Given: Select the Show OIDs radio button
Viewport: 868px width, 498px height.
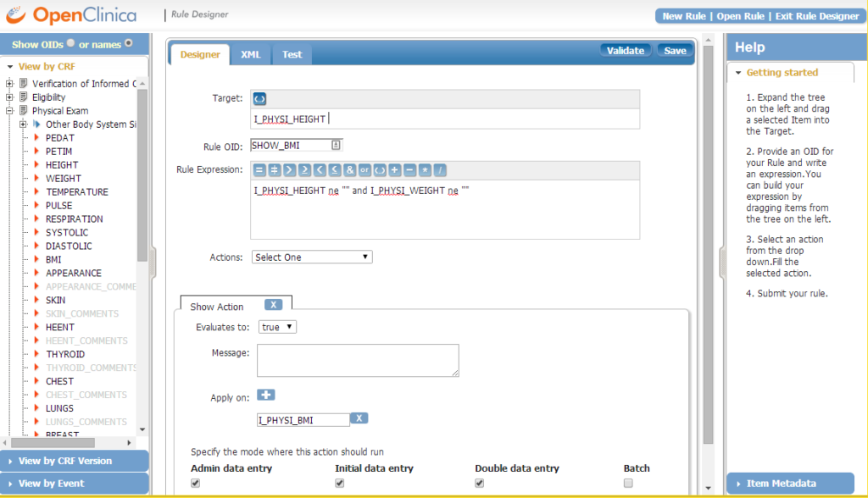Looking at the screenshot, I should point(70,43).
